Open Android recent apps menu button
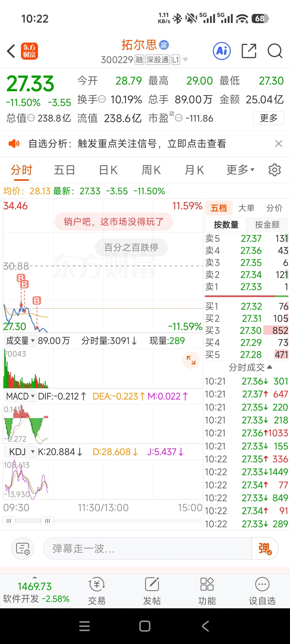 [x=85, y=626]
